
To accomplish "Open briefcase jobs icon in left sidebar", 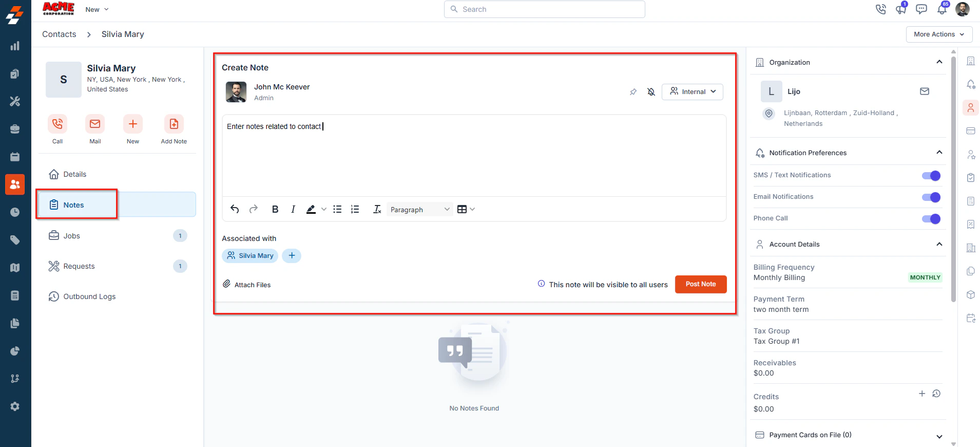I will [15, 129].
